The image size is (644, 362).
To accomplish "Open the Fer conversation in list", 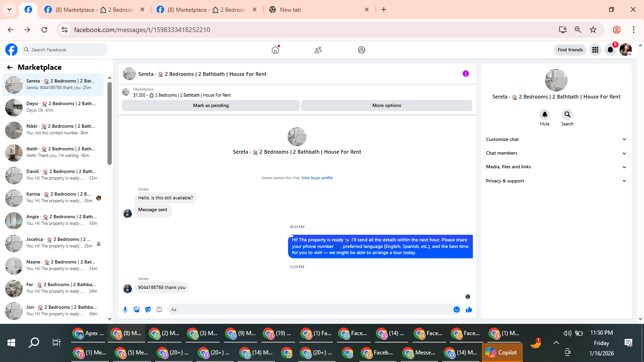I will (x=53, y=288).
